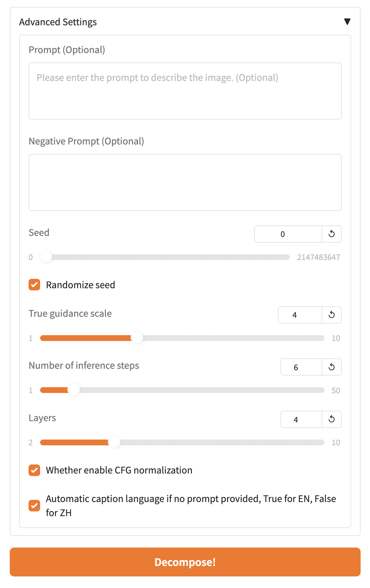Click the Layers slider handle
Image resolution: width=370 pixels, height=588 pixels.
tap(114, 442)
